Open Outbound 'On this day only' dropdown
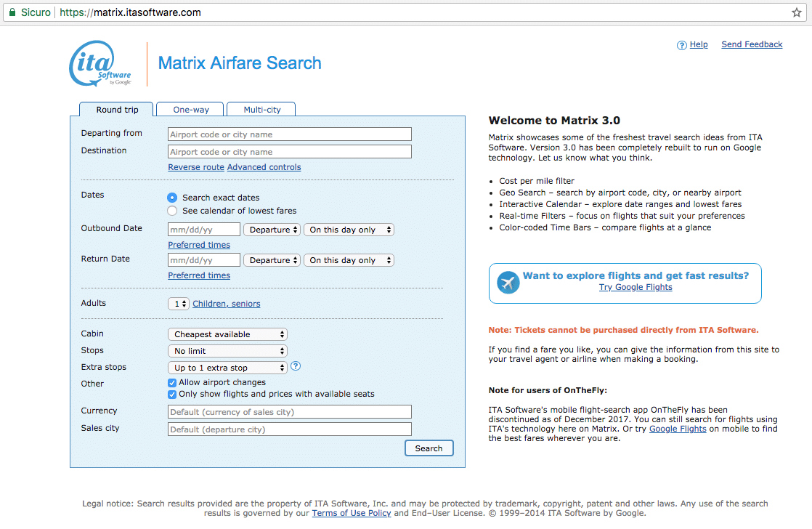The image size is (812, 529). (x=349, y=230)
